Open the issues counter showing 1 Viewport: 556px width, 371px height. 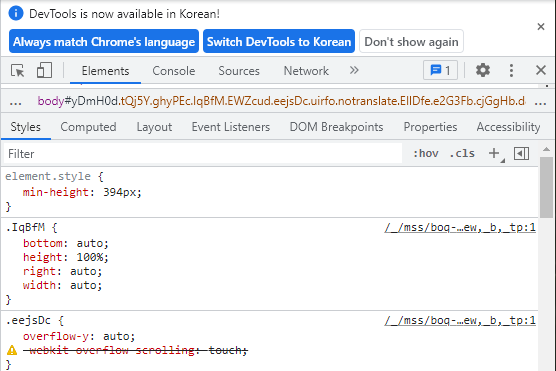coord(440,70)
